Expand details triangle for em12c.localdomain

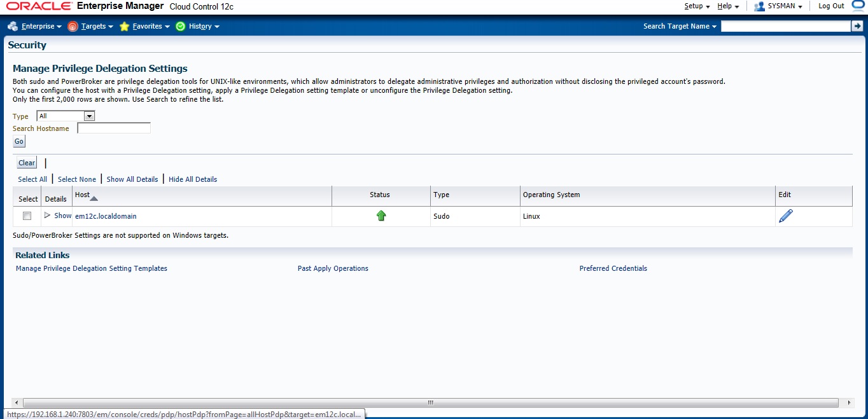(47, 216)
